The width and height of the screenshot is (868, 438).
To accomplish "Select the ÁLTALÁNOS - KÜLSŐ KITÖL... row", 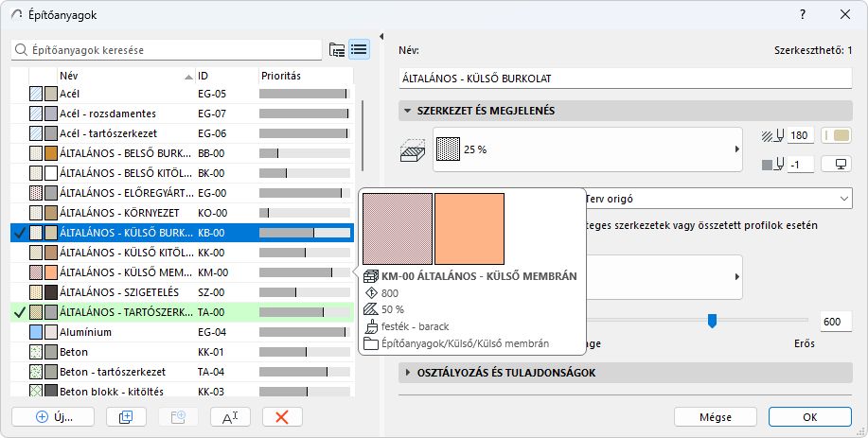I will (182, 253).
